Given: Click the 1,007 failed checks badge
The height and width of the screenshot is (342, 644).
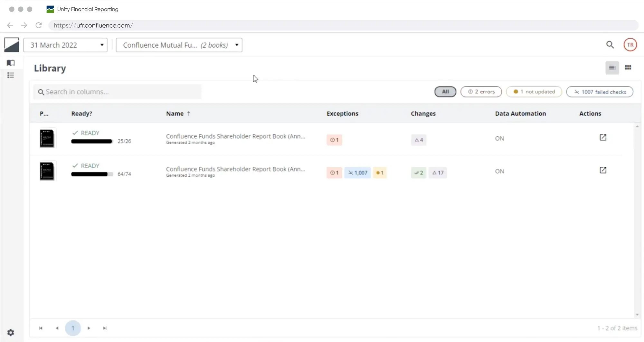Looking at the screenshot, I should pyautogui.click(x=357, y=173).
